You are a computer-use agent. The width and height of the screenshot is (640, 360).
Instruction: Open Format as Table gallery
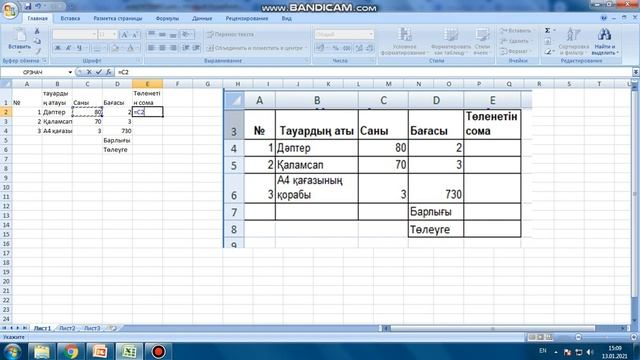pyautogui.click(x=451, y=41)
